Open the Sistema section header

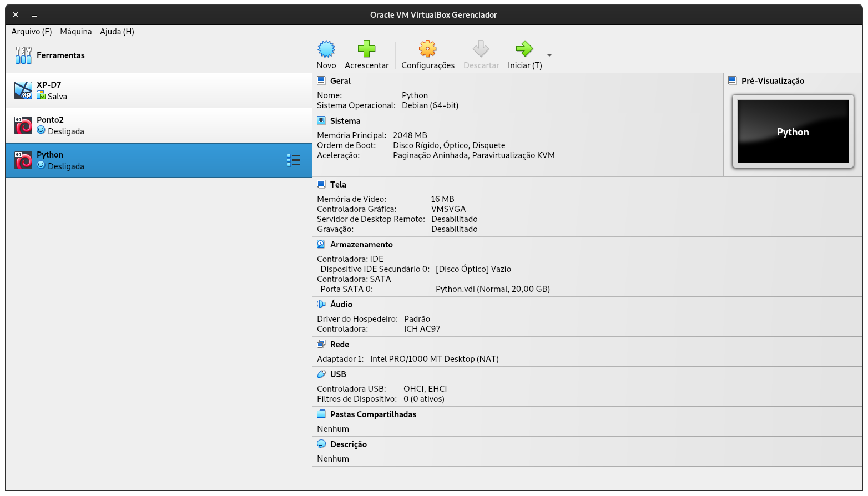tap(345, 121)
